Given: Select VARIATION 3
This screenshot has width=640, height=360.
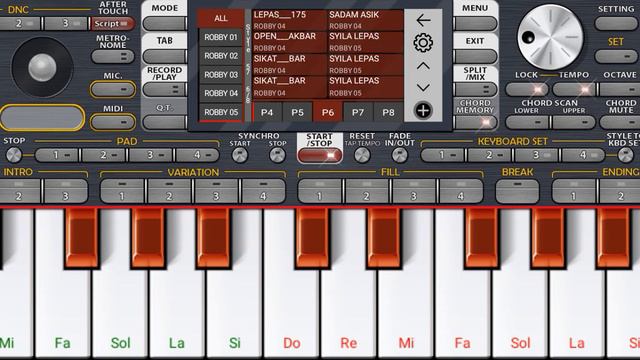Looking at the screenshot, I should coord(216,191).
